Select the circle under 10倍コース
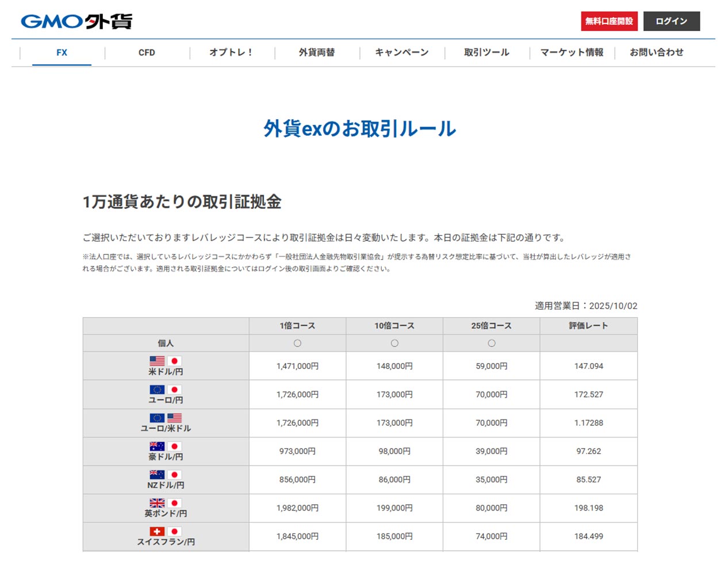 pos(394,343)
